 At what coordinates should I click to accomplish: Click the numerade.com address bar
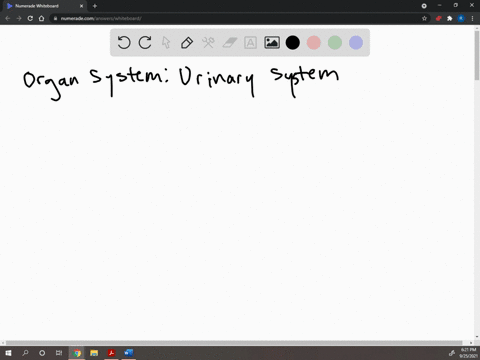pyautogui.click(x=233, y=18)
